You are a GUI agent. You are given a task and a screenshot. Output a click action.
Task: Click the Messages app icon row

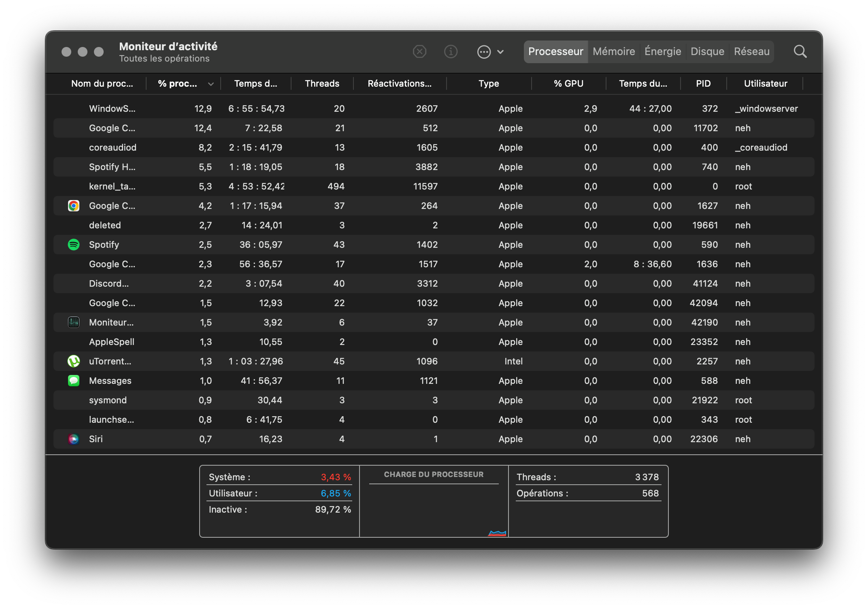74,381
